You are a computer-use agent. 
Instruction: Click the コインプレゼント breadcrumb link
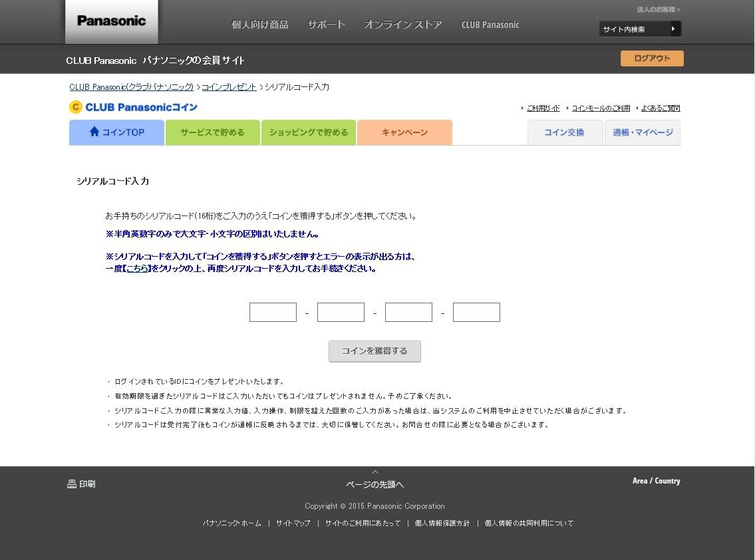(229, 86)
